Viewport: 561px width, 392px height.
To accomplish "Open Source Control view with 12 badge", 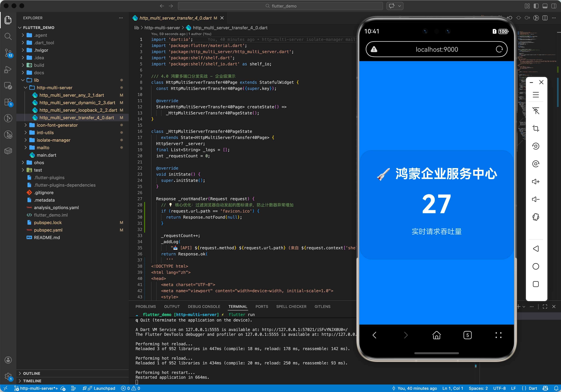I will (x=8, y=52).
